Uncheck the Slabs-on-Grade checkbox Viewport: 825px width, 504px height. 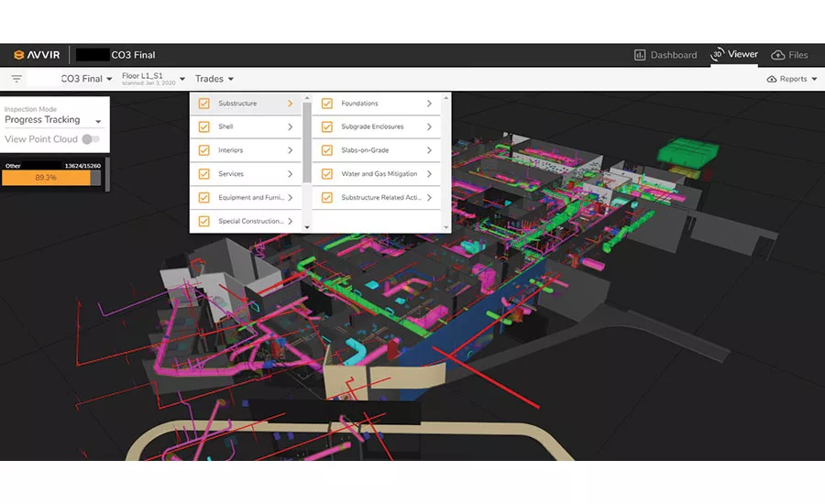[326, 150]
